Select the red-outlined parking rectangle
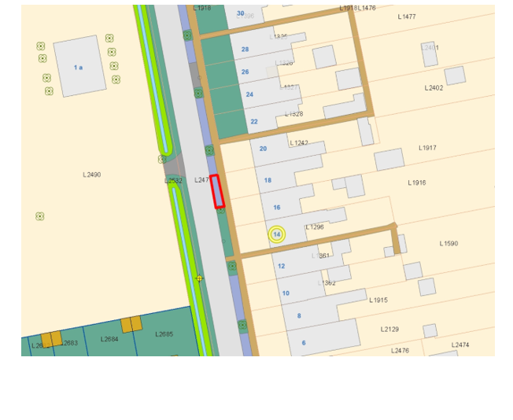 217,191
